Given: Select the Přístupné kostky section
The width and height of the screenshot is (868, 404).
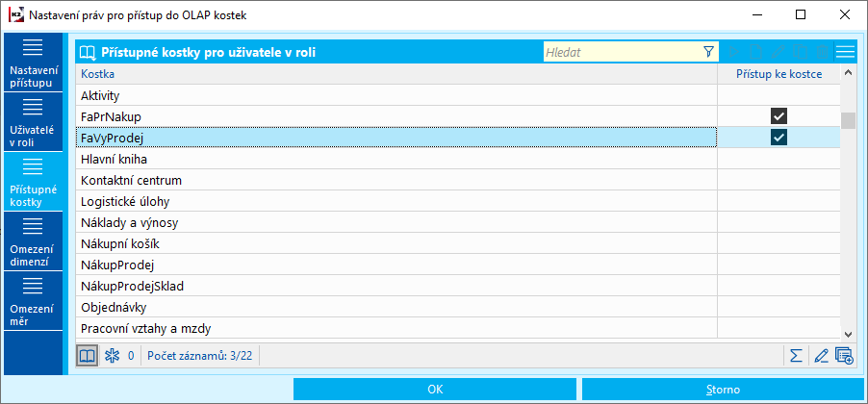Looking at the screenshot, I should 34,181.
